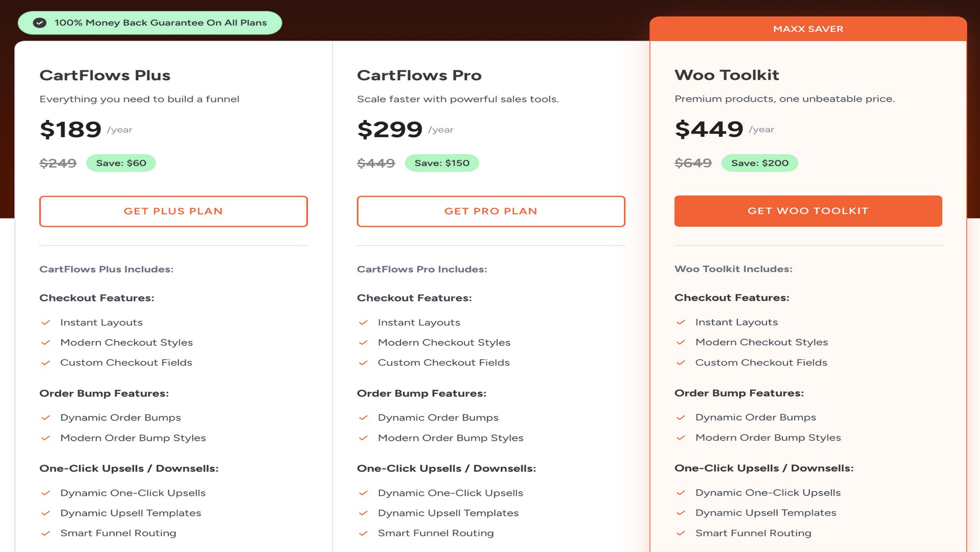Click the $189 per year price text
The image size is (980, 552).
71,129
